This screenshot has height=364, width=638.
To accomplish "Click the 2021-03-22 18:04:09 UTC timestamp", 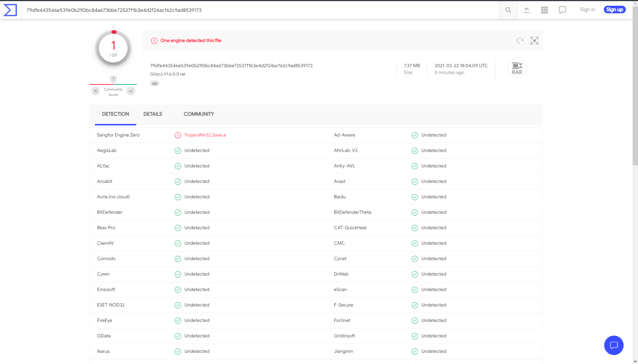I will pos(461,66).
